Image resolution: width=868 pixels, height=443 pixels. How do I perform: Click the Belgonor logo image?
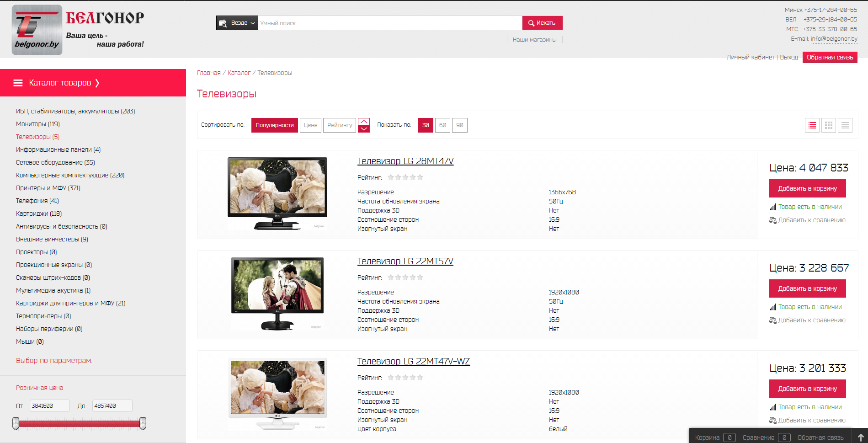tap(37, 30)
